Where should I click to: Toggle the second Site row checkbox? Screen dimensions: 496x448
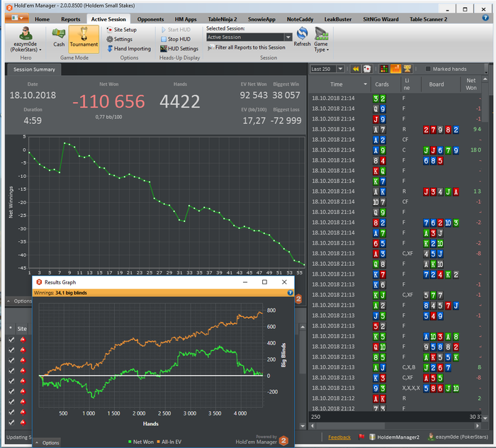pos(11,350)
